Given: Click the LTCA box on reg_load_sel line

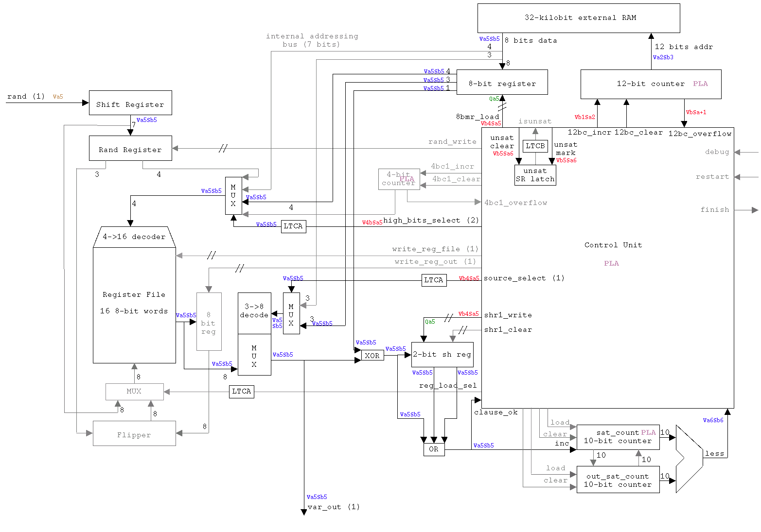Looking at the screenshot, I should 241,392.
